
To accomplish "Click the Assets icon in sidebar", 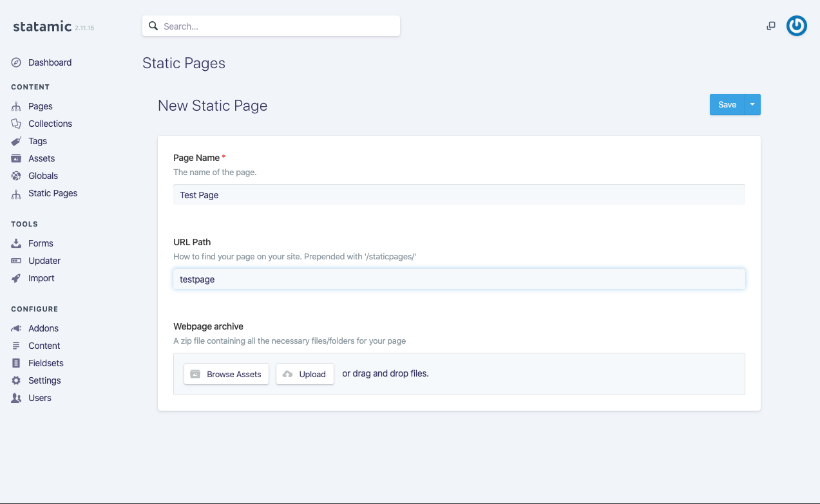I will point(16,158).
